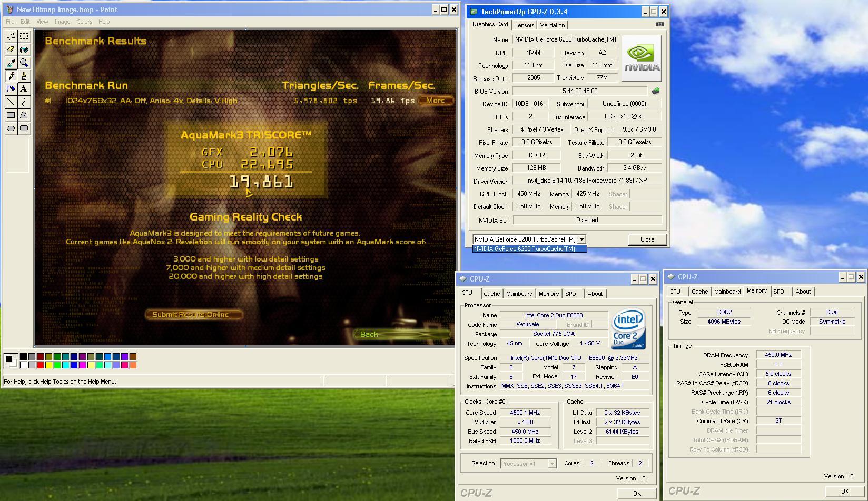Image resolution: width=868 pixels, height=501 pixels.
Task: Pick the bright yellow color swatch
Action: pyautogui.click(x=48, y=365)
